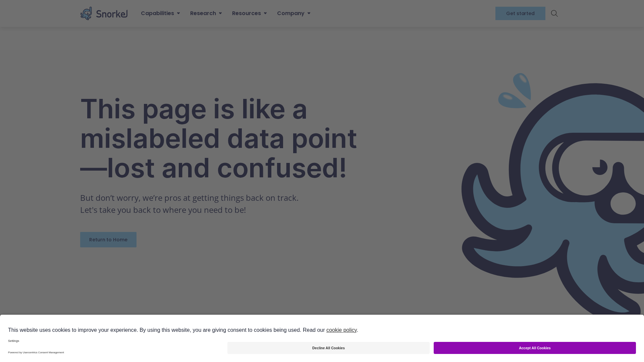The width and height of the screenshot is (644, 362).
Task: Open the search magnifier icon
Action: [554, 13]
